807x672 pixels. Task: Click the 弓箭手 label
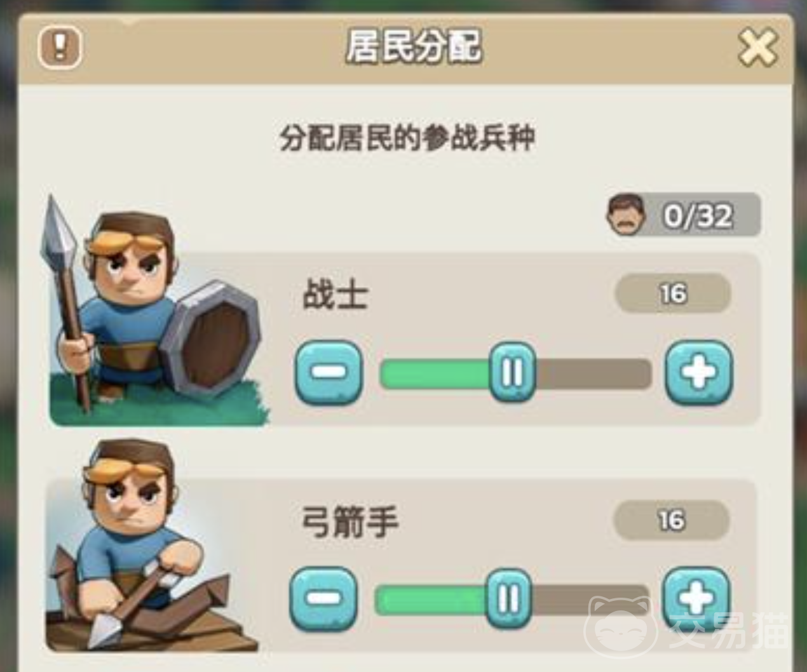[x=349, y=522]
